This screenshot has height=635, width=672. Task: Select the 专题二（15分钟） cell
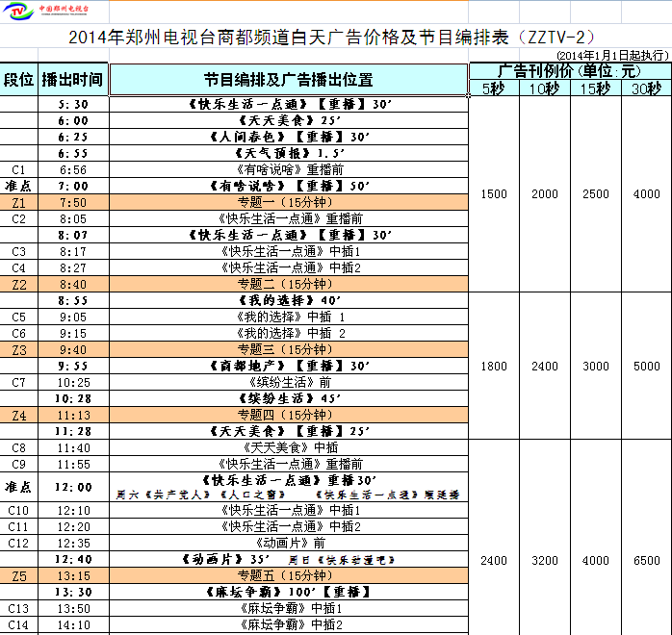(x=289, y=285)
